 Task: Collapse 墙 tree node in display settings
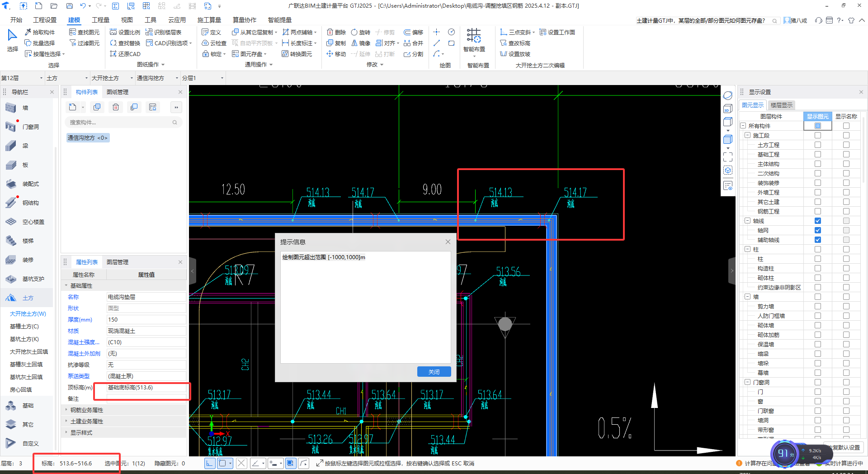[x=747, y=297]
